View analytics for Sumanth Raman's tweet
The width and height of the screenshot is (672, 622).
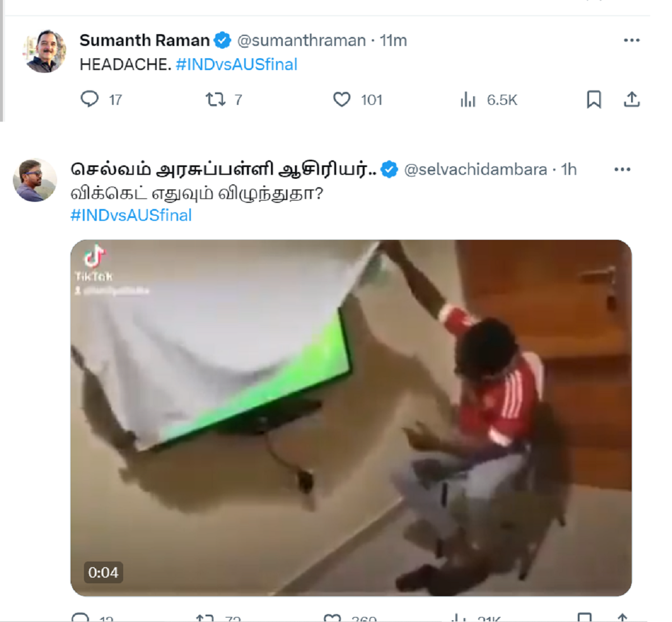(468, 100)
